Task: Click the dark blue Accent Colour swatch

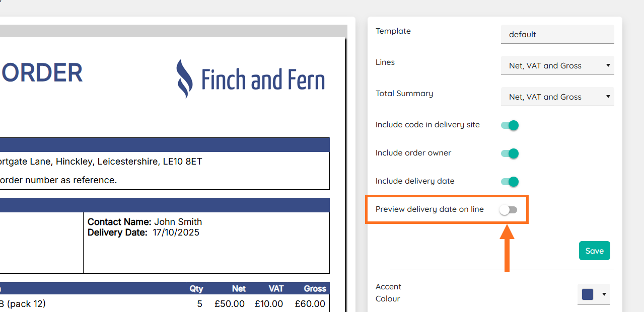Action: coord(587,294)
